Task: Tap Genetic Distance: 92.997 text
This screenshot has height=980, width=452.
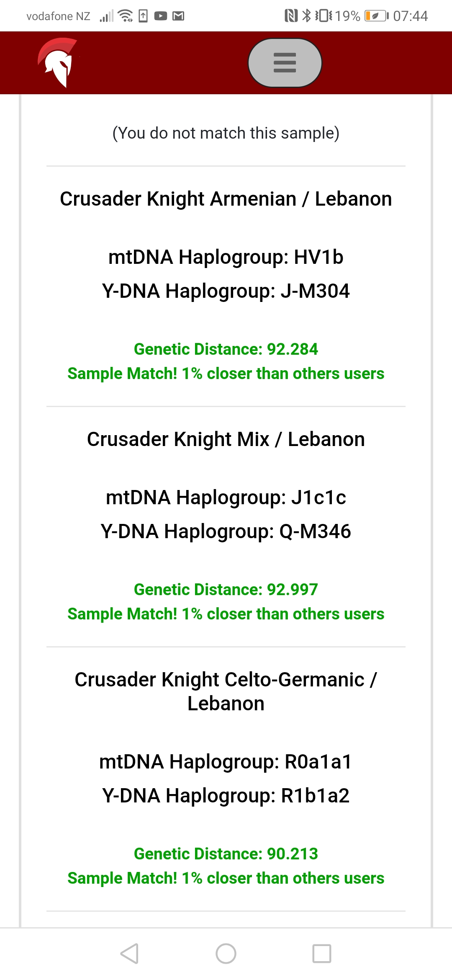Action: tap(226, 590)
